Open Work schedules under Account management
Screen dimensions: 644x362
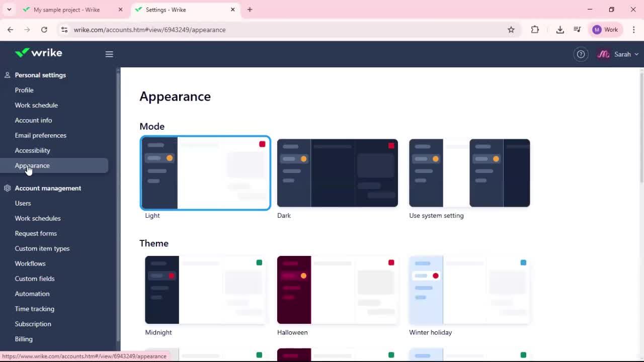point(38,218)
